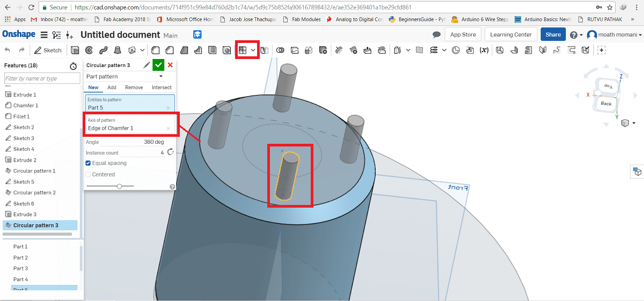The image size is (644, 301).
Task: Open the view cube display dropdown
Action: point(628,123)
